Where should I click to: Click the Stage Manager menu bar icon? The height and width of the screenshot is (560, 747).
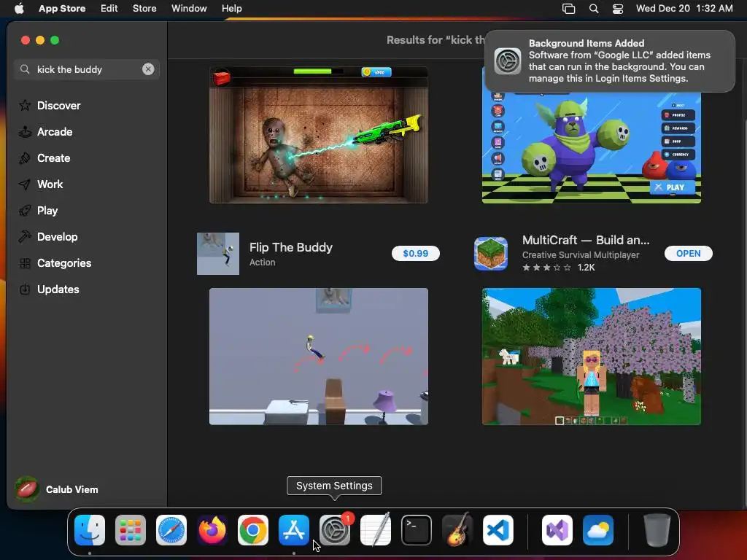tap(569, 9)
